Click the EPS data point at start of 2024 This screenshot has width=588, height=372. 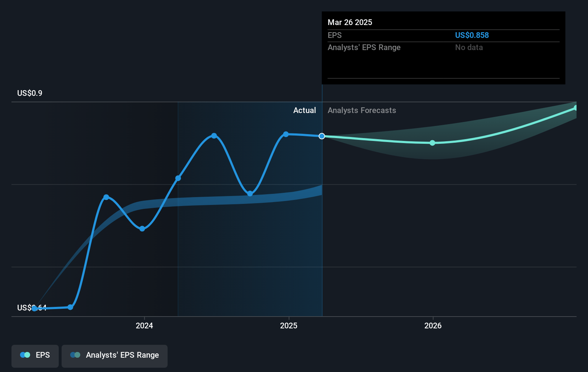pos(142,229)
